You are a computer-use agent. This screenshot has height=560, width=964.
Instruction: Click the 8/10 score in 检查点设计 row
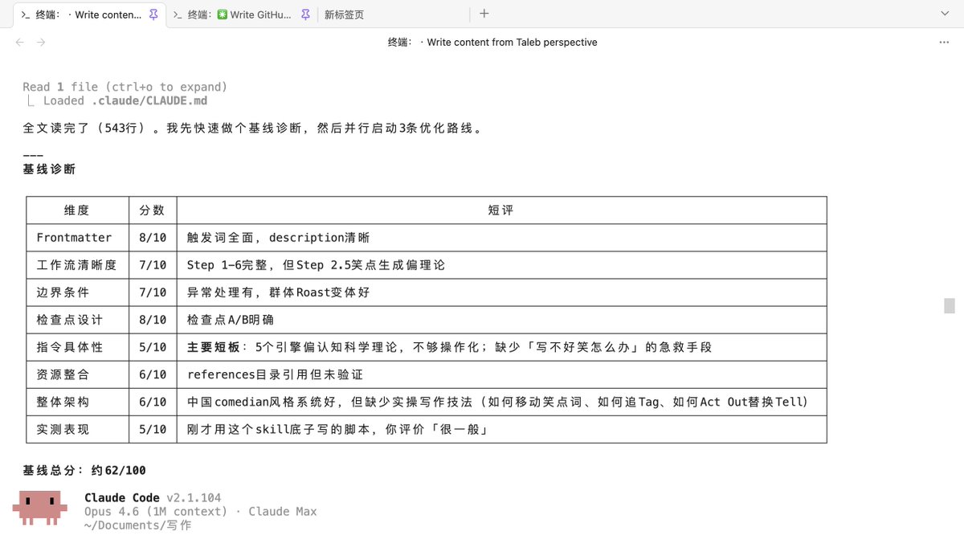(x=153, y=320)
